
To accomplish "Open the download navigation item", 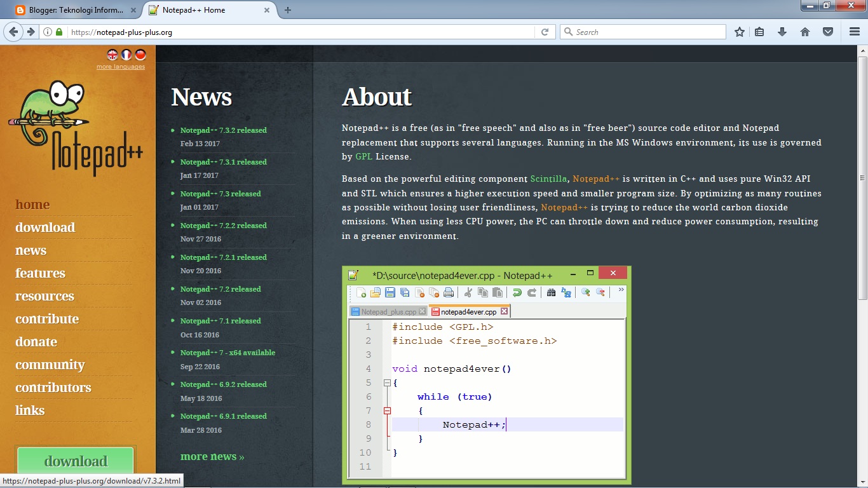I will 45,227.
